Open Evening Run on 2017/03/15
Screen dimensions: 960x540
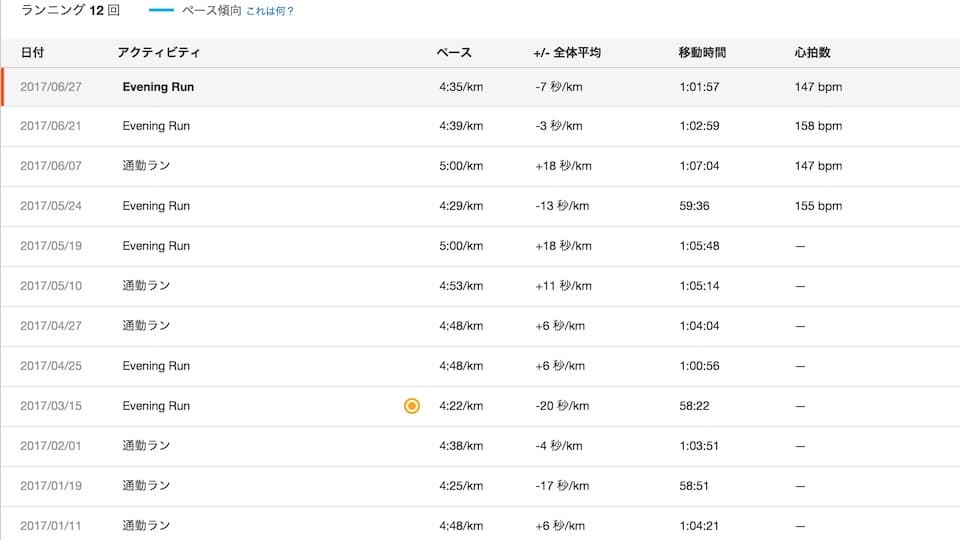(x=156, y=406)
